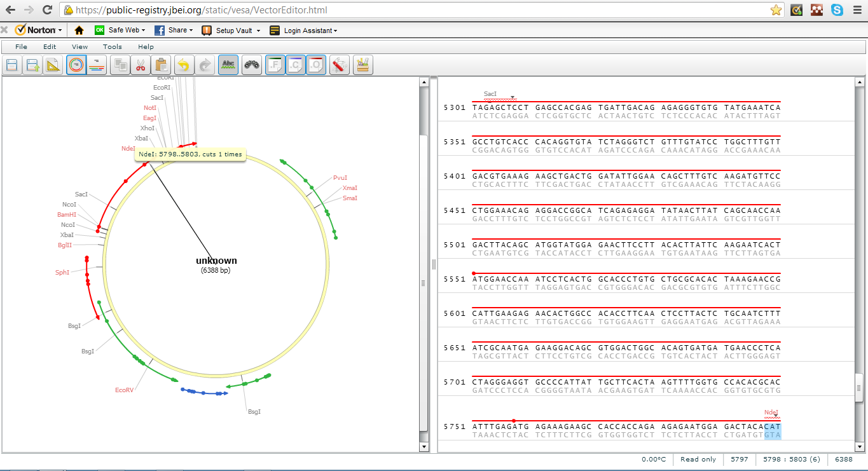The image size is (868, 471).
Task: Click the SphI cut site label
Action: point(62,273)
